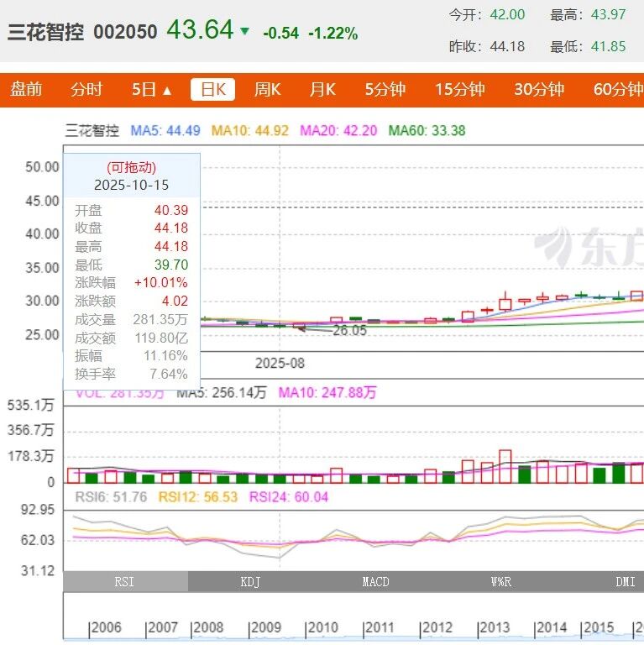Image resolution: width=644 pixels, height=645 pixels.
Task: Switch chart to 15分钟 interval
Action: 459,89
